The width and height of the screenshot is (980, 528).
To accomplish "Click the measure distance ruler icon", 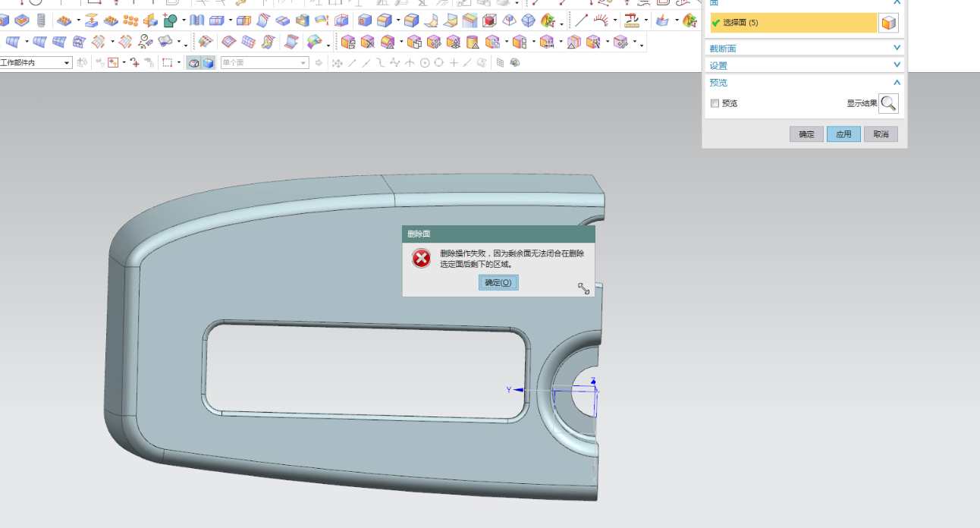I will (631, 20).
